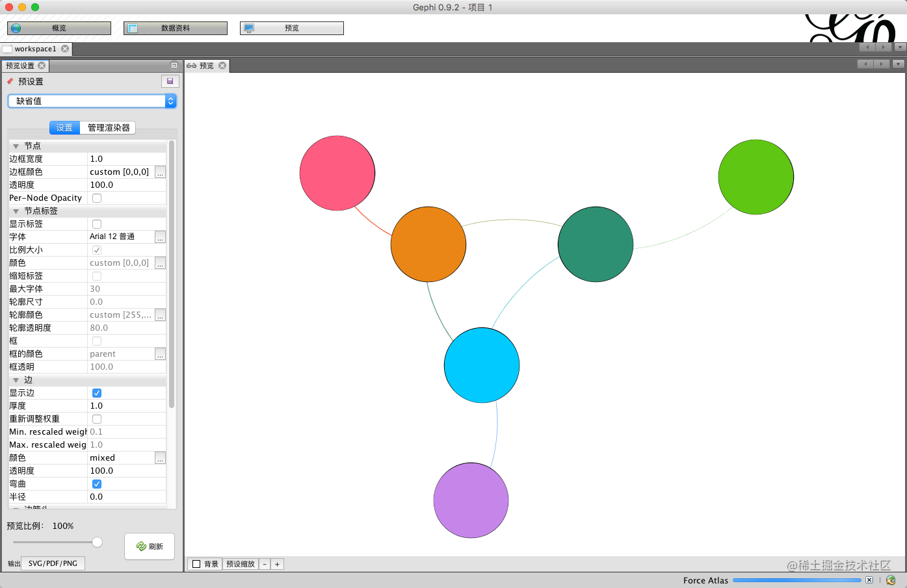This screenshot has width=907, height=588.
Task: Select the 预览 (Preview) toolbar icon
Action: 249,28
